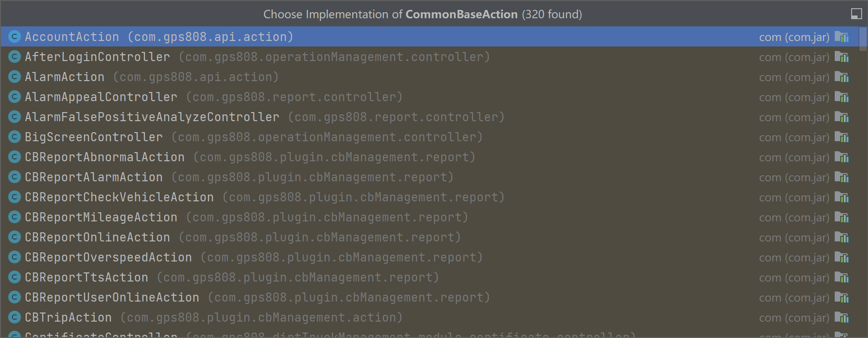Viewport: 868px width, 338px height.
Task: Choose AlarmAppealController implementation
Action: (101, 97)
